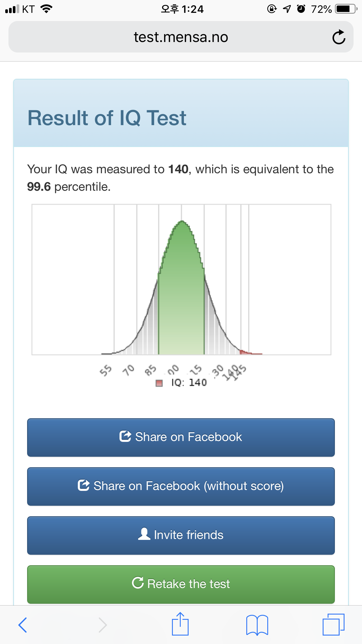The width and height of the screenshot is (362, 644).
Task: Tap the test.mensa.no address bar
Action: tap(181, 37)
